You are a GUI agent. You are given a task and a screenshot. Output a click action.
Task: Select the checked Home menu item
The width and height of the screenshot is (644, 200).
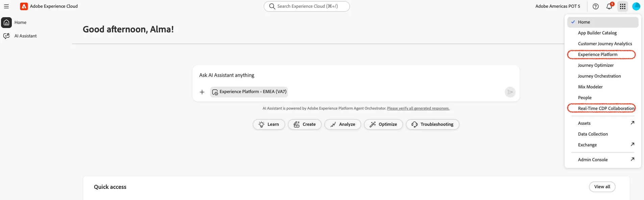click(603, 22)
